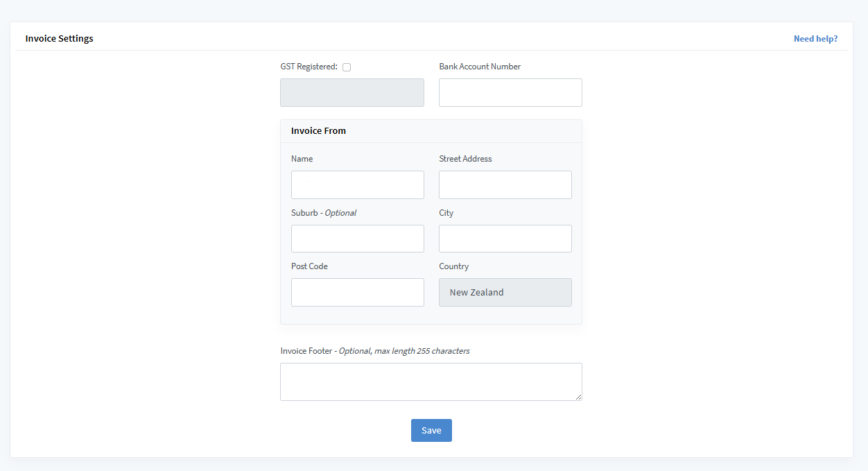Click the Invoice Settings panel title
This screenshot has height=471, width=868.
click(59, 39)
